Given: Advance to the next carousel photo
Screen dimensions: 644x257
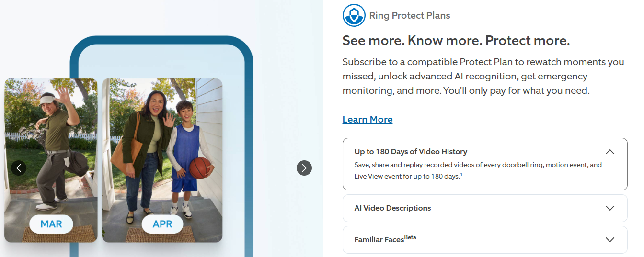Looking at the screenshot, I should click(304, 168).
